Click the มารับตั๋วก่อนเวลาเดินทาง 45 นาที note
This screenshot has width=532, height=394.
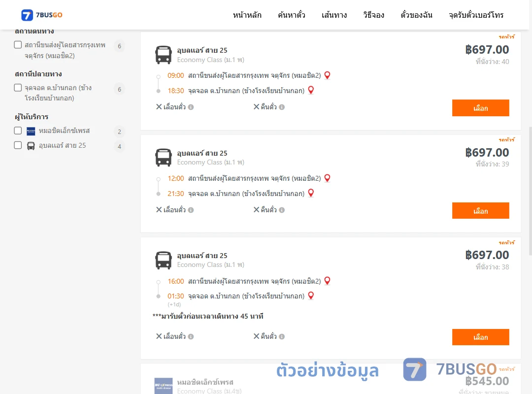point(208,316)
